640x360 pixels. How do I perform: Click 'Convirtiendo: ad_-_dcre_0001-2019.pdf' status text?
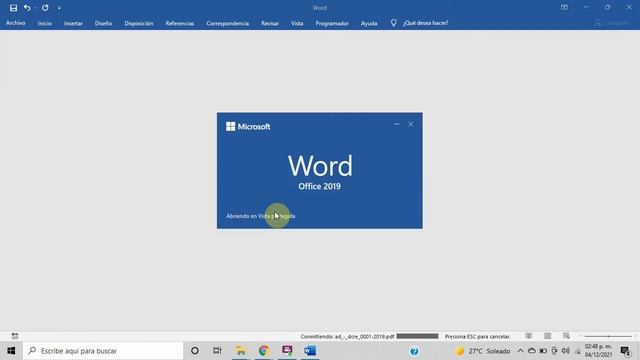coord(347,336)
